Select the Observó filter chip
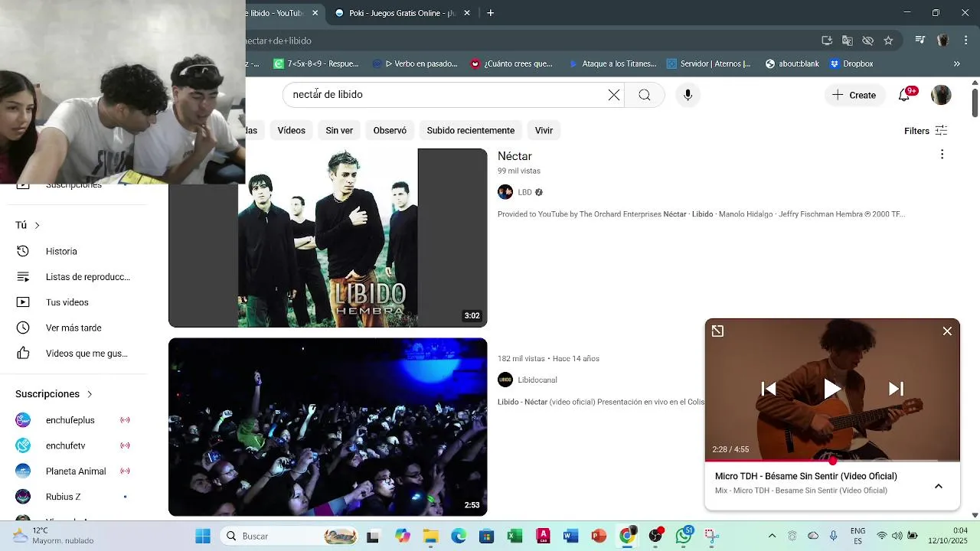 pos(390,130)
